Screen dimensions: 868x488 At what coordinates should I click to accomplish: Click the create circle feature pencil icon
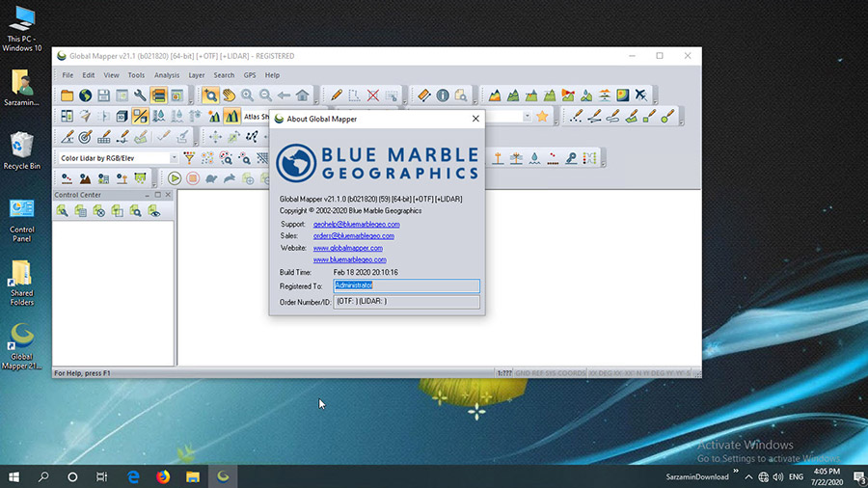(667, 116)
